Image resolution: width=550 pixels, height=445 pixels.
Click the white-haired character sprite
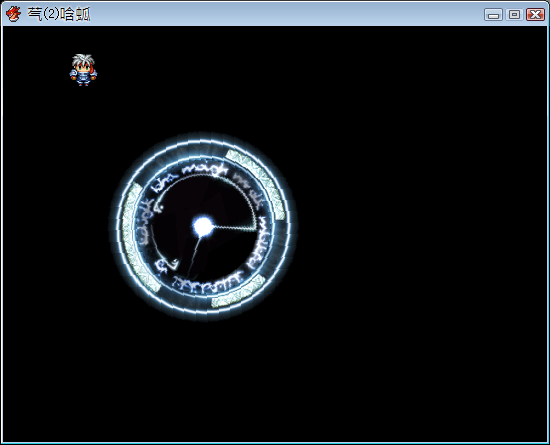[83, 70]
